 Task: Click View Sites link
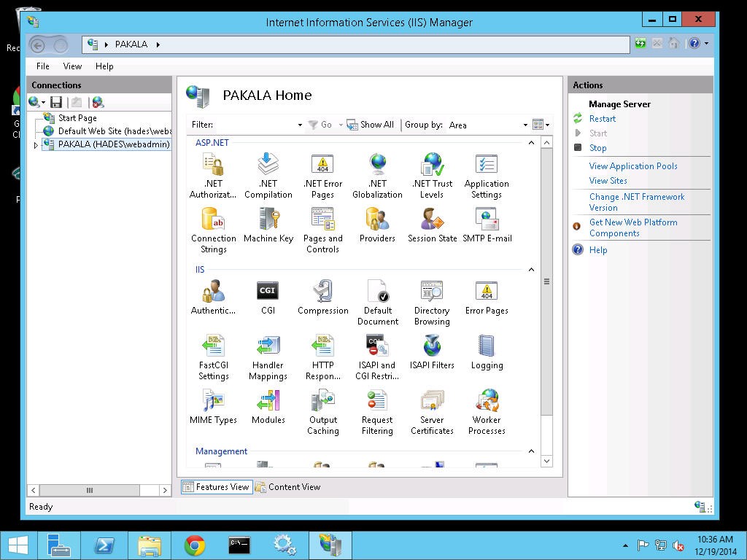[x=608, y=181]
